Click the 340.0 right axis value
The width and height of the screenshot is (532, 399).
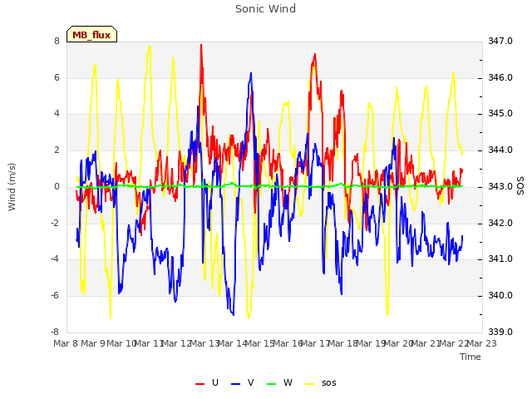500,296
